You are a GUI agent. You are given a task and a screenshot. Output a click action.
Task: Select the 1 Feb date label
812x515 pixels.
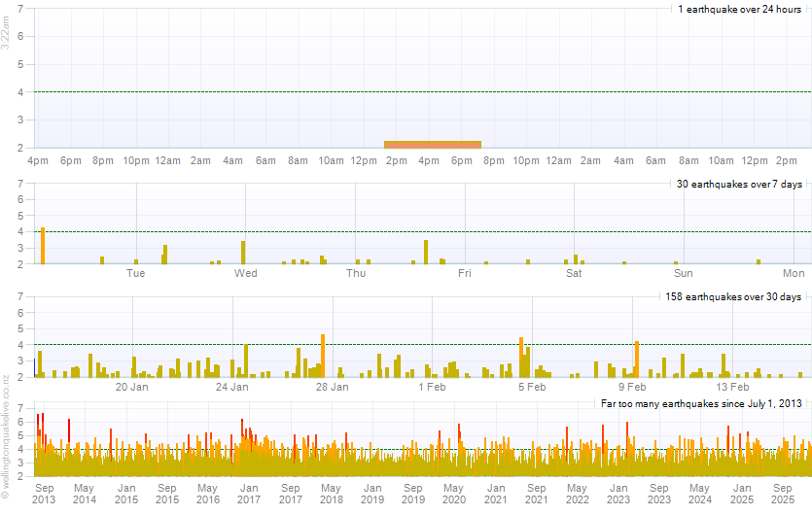433,387
